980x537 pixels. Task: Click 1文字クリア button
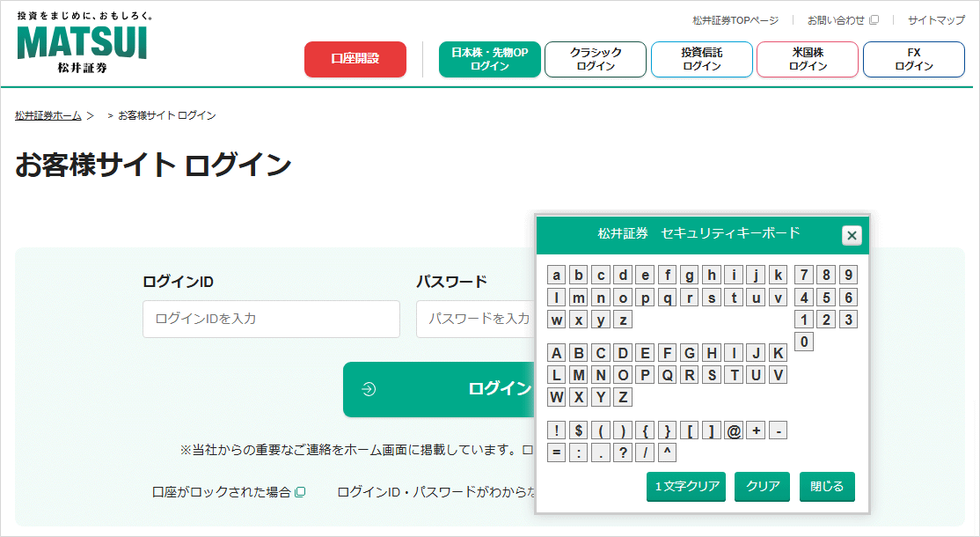click(x=686, y=486)
